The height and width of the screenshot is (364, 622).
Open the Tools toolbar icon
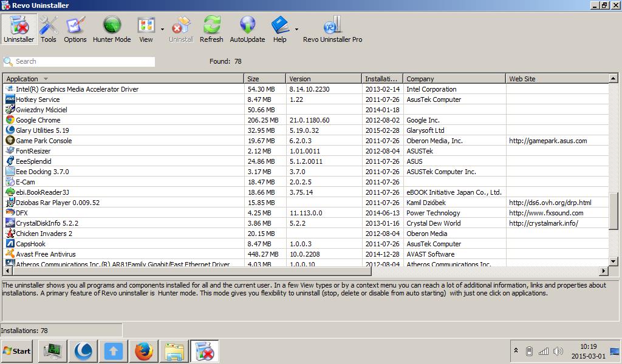click(x=49, y=29)
